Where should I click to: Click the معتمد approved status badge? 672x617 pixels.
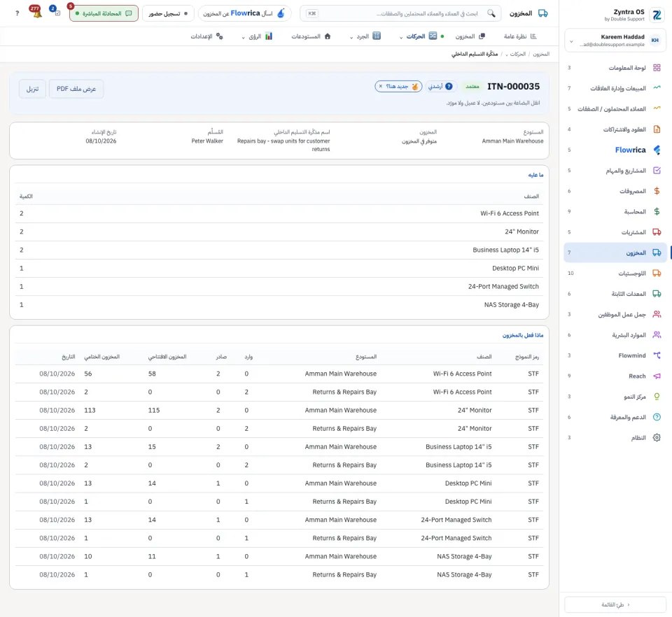[x=472, y=87]
